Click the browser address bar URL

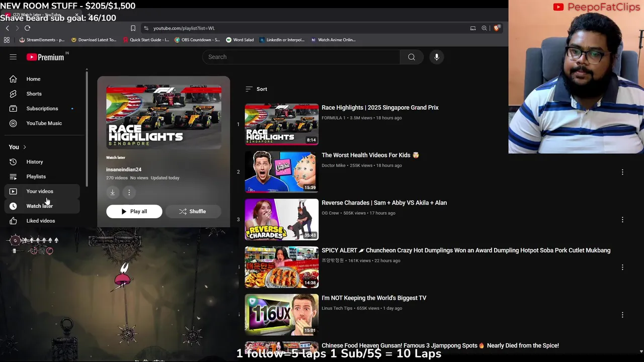(x=184, y=28)
